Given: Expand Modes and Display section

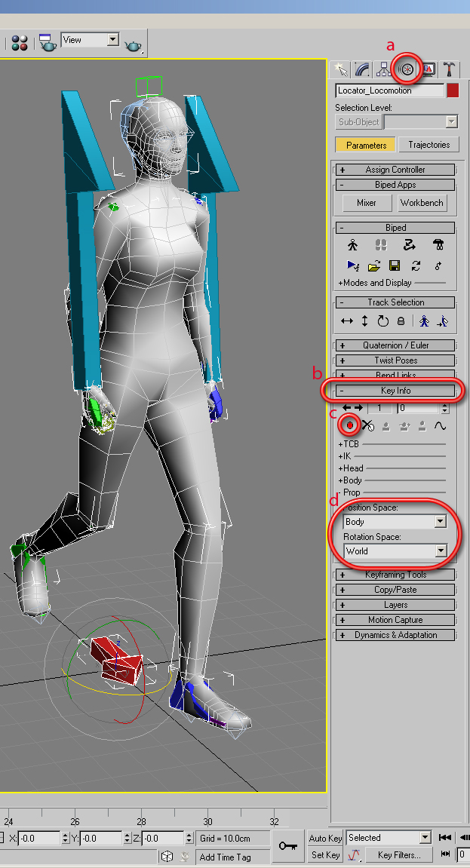Looking at the screenshot, I should pyautogui.click(x=375, y=283).
